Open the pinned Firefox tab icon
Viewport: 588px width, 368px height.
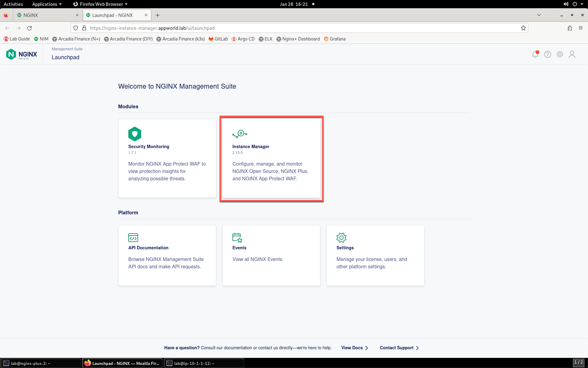[x=6, y=15]
